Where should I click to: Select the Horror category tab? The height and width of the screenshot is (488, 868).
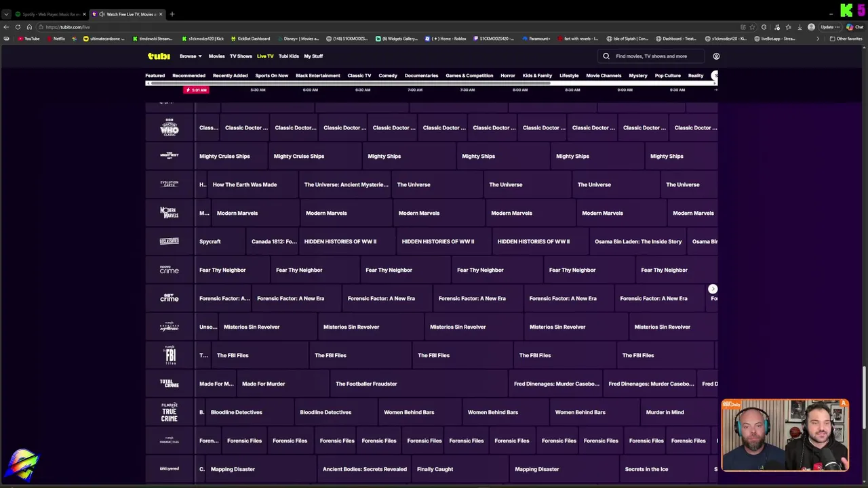tap(508, 76)
